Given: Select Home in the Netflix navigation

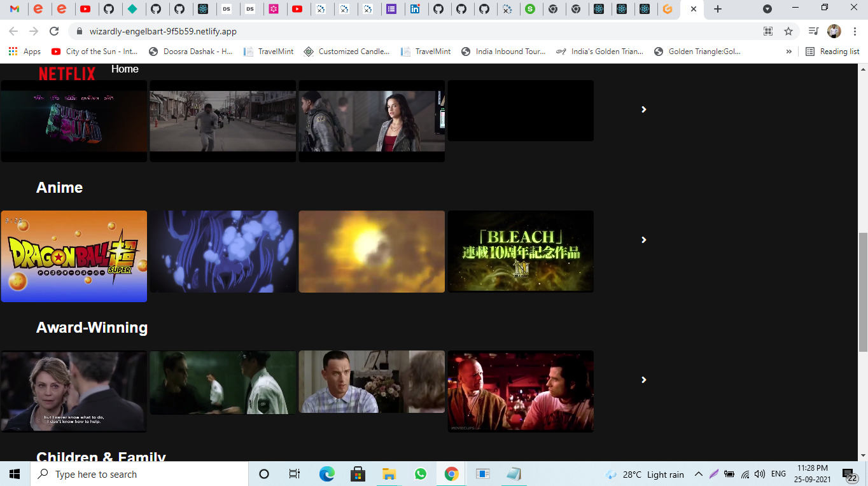Looking at the screenshot, I should tap(125, 69).
